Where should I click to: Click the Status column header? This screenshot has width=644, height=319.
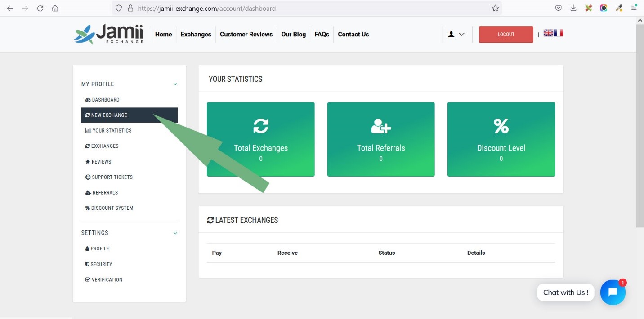[x=386, y=253]
